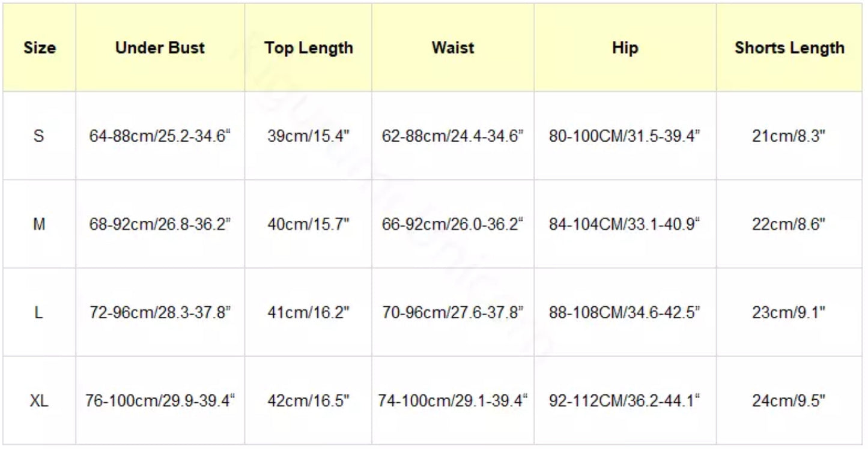The image size is (868, 449).
Task: Click the Under Bust column header
Action: 160,48
